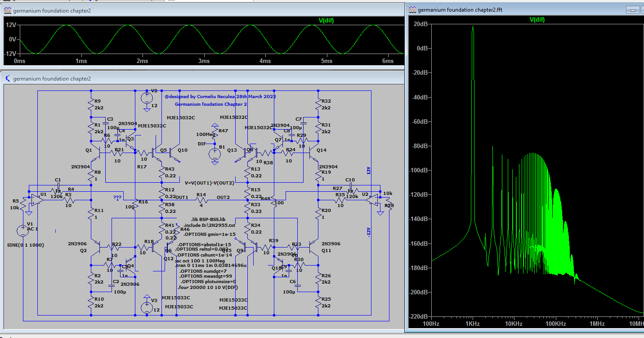Select the R9 resistor symbol

(x=91, y=104)
